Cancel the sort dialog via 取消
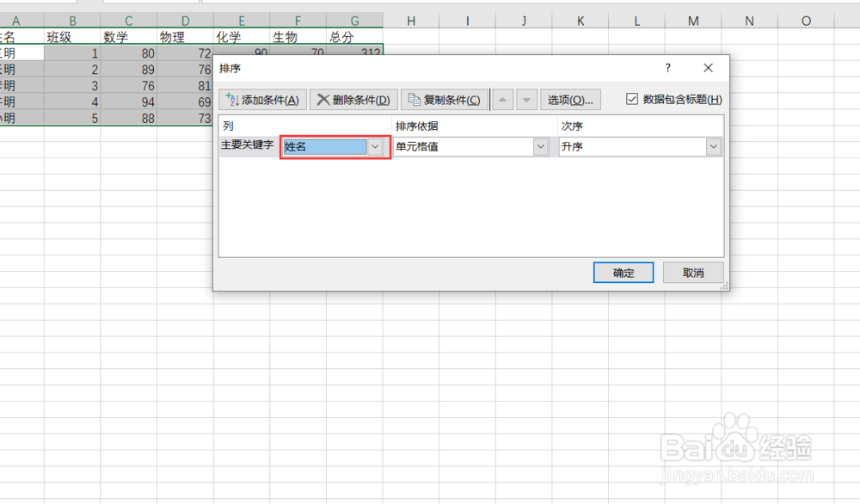Viewport: 860px width, 504px height. (693, 272)
